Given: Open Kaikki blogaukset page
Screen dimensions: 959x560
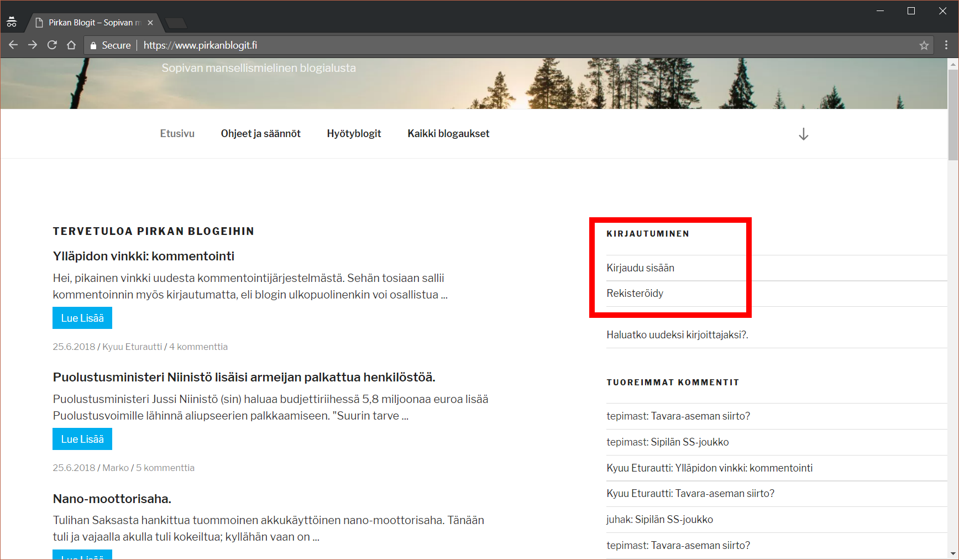Looking at the screenshot, I should coord(448,134).
